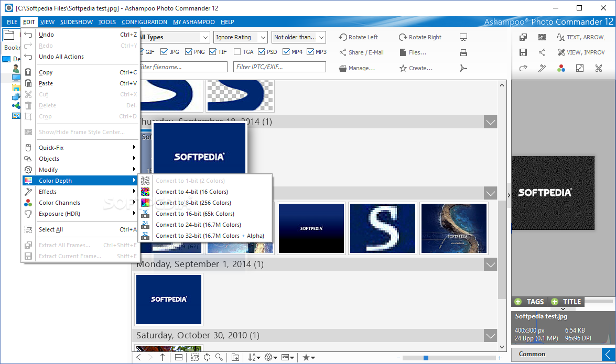
Task: Click the back arrow in bottom toolbar
Action: 139,357
